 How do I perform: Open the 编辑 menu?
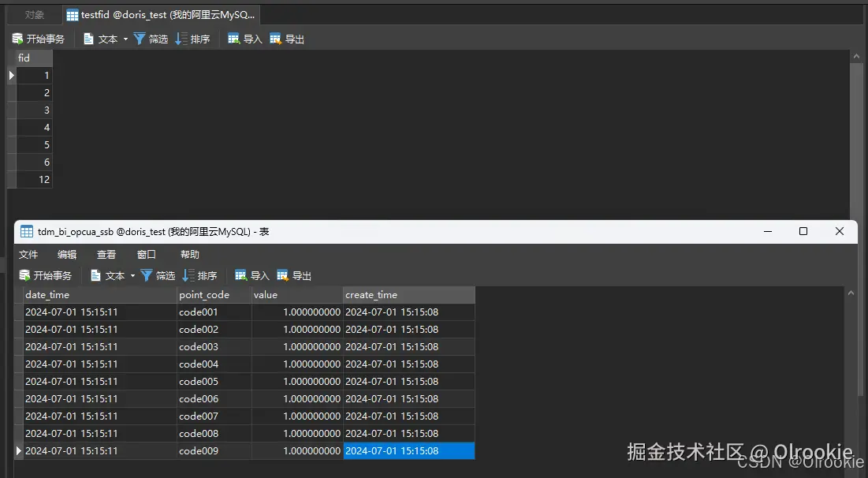tap(67, 254)
